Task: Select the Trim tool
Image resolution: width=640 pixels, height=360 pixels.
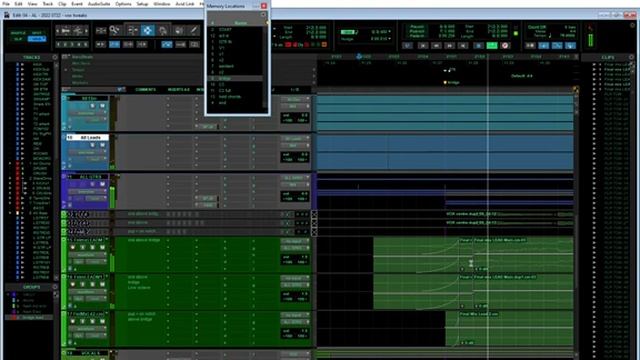Action: point(132,30)
